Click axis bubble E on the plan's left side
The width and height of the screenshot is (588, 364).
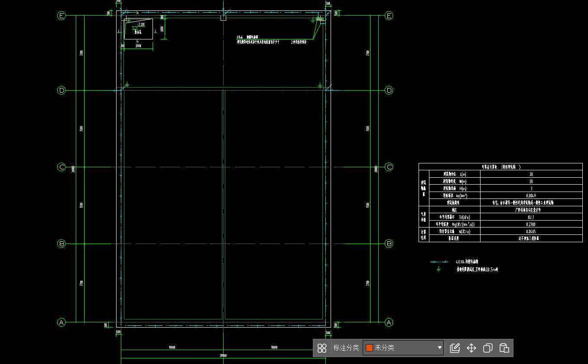(62, 16)
